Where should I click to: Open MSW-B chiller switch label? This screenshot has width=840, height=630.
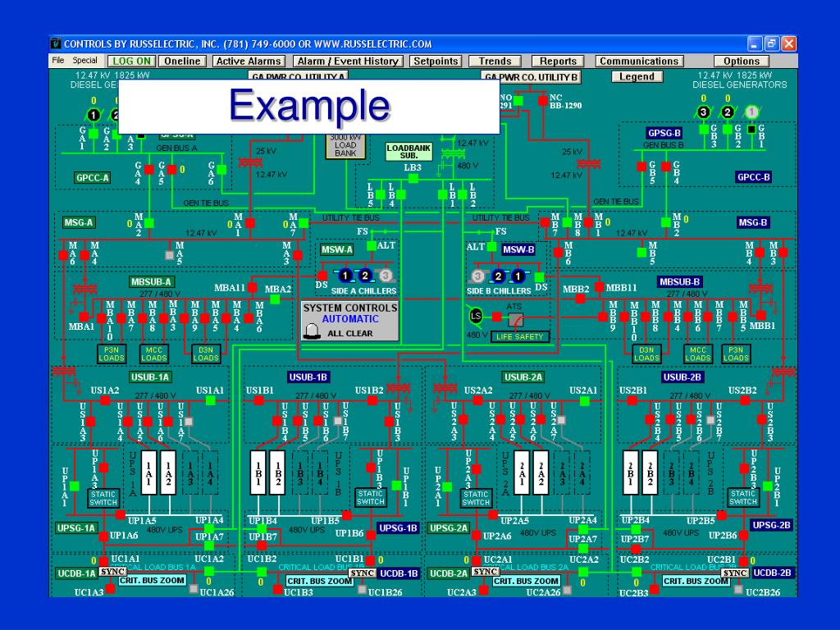(518, 249)
